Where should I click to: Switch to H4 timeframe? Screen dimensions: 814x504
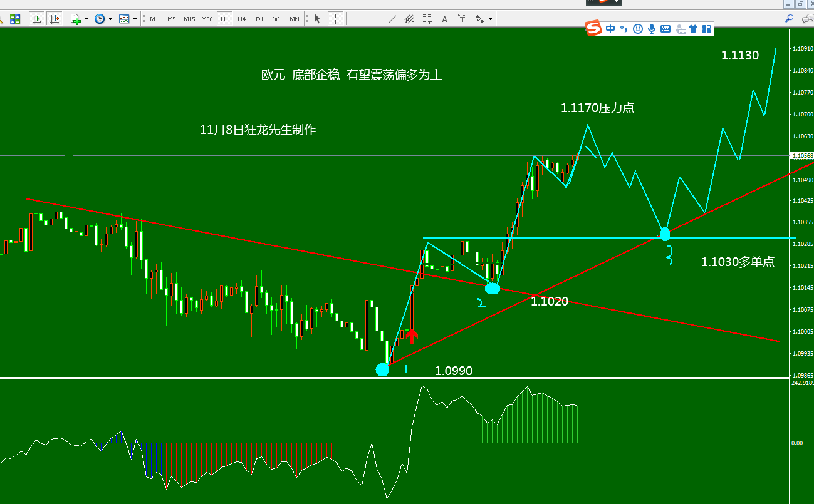pos(242,19)
